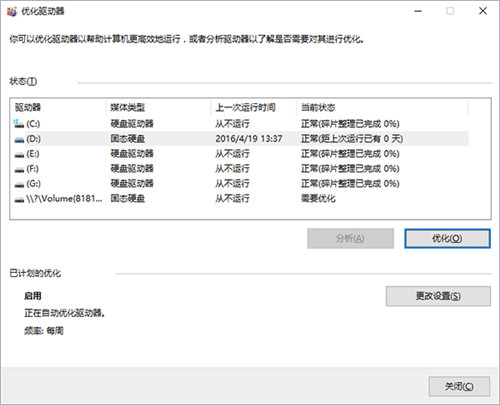
Task: Select the E: drive icon
Action: tap(19, 154)
